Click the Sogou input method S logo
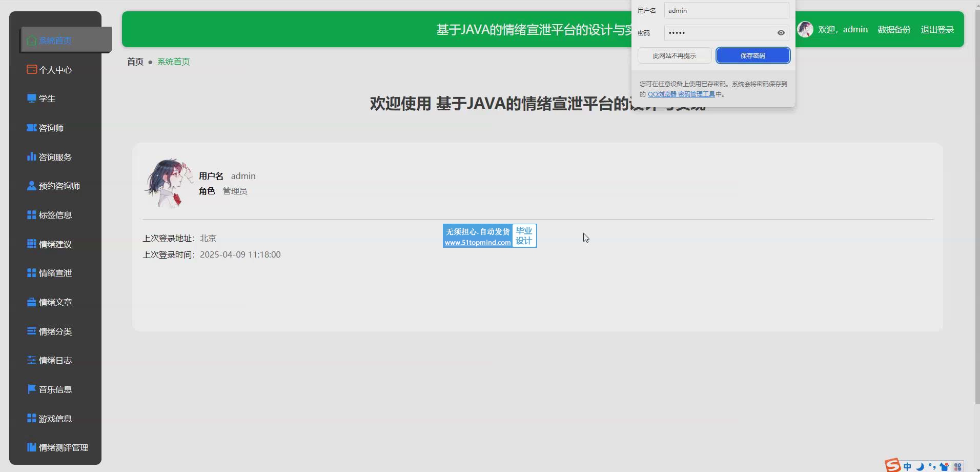 point(892,465)
